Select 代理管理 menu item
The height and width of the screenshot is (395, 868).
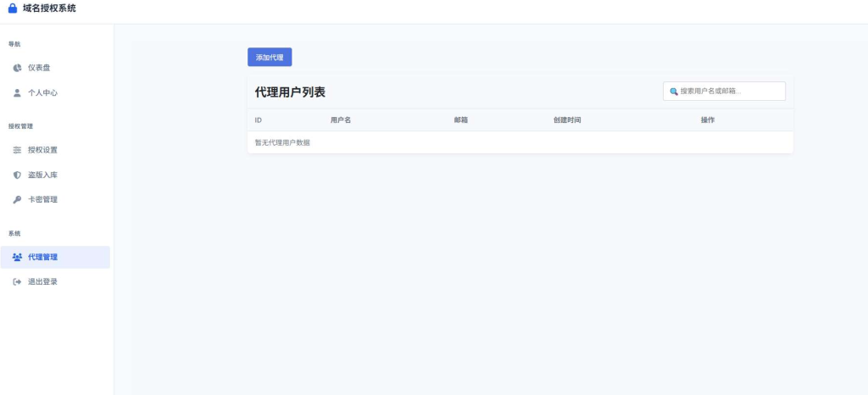coord(55,257)
